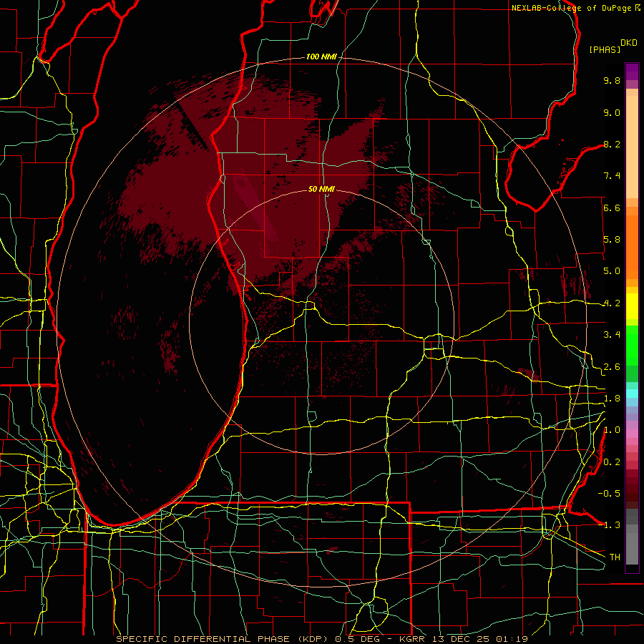644x644 pixels.
Task: Click the 9.8 value on the scale
Action: click(x=612, y=80)
